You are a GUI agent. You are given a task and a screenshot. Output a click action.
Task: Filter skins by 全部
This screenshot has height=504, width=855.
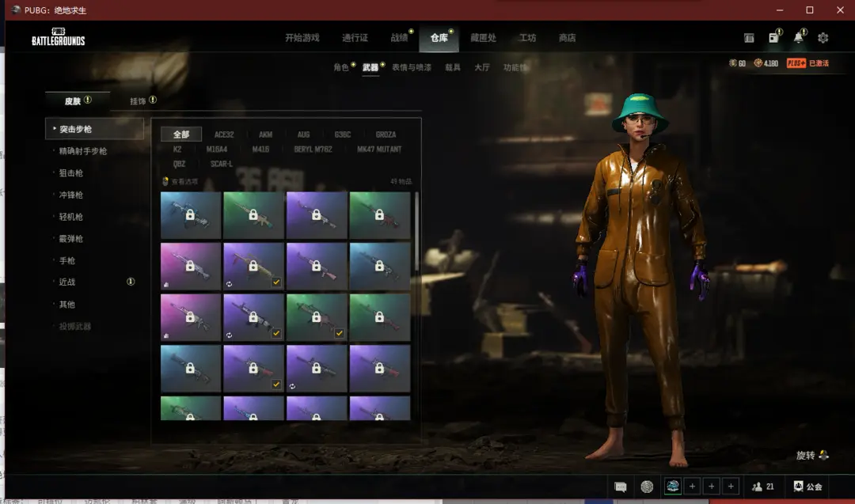[181, 134]
